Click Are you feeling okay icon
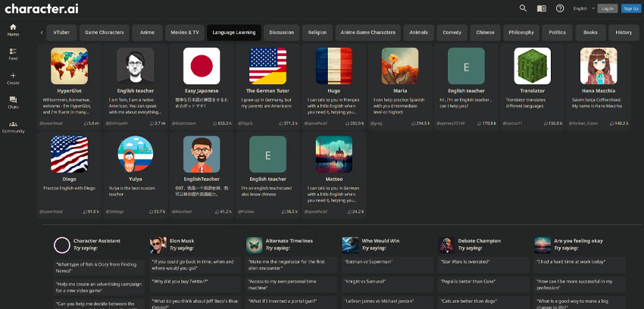644x309 pixels. click(x=542, y=245)
